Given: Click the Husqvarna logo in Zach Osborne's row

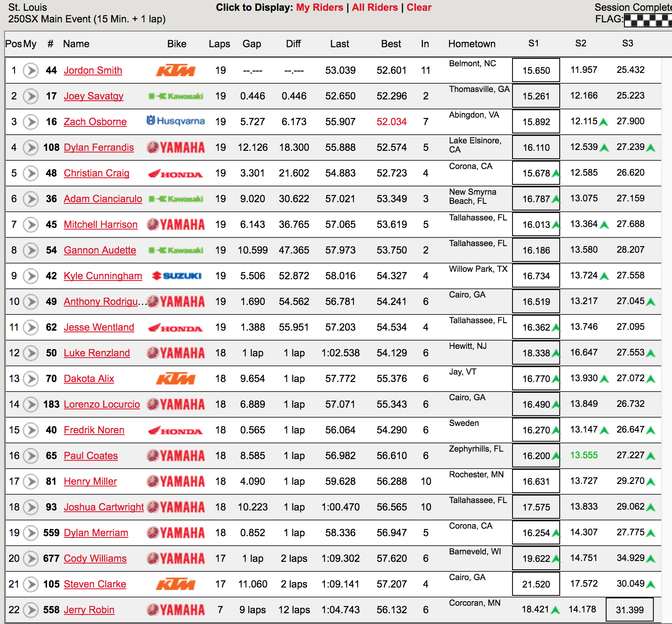Looking at the screenshot, I should (176, 121).
